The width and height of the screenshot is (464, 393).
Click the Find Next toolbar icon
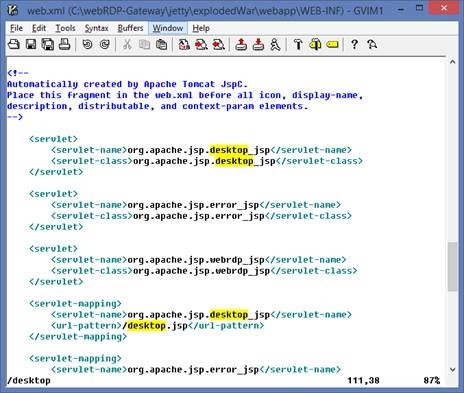pos(201,44)
